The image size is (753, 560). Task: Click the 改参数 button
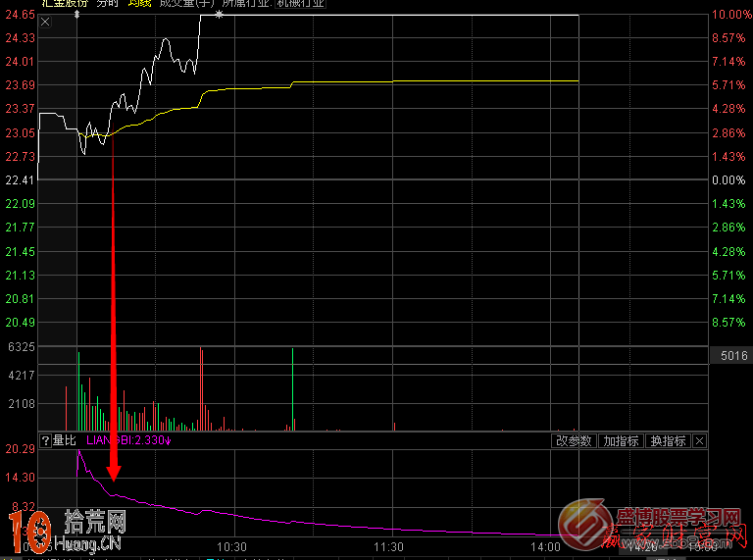[x=574, y=441]
